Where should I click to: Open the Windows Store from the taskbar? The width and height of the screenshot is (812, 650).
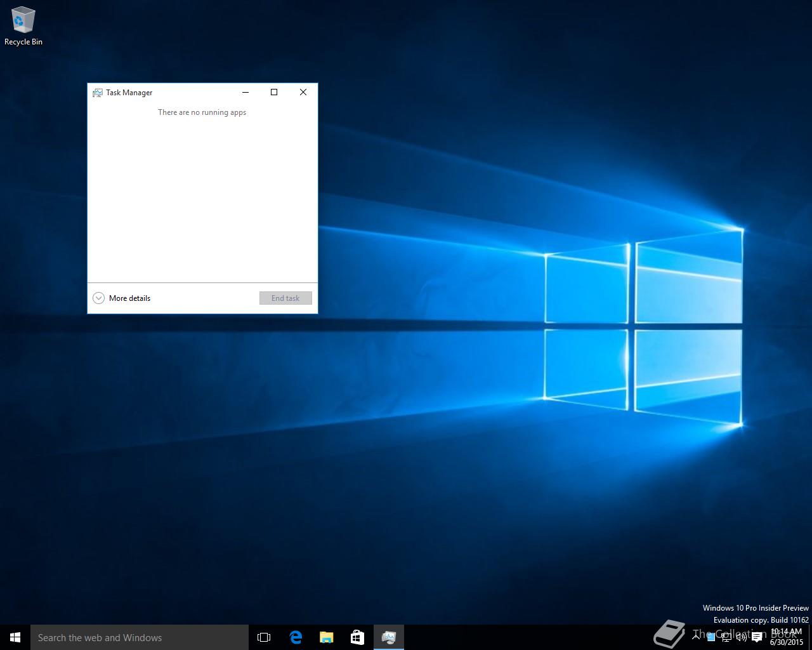click(357, 637)
